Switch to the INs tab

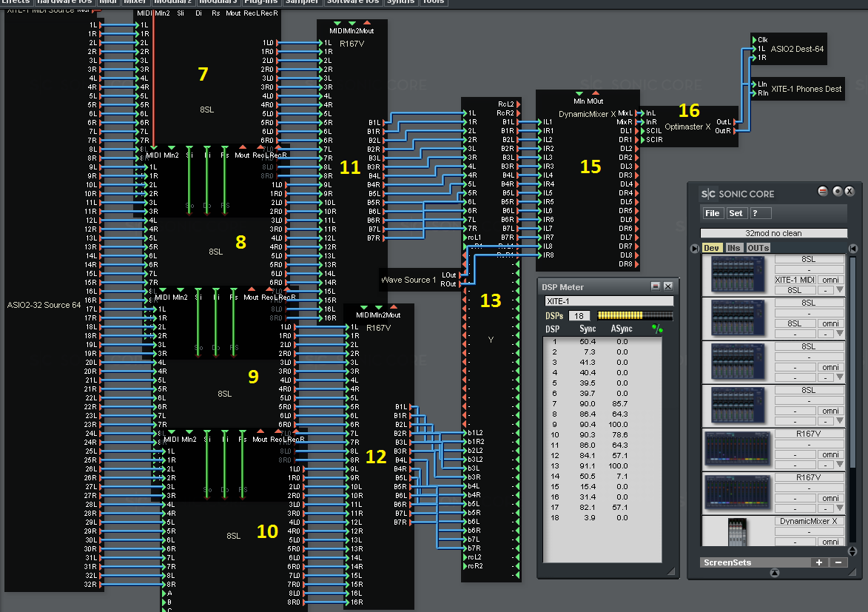pyautogui.click(x=733, y=248)
